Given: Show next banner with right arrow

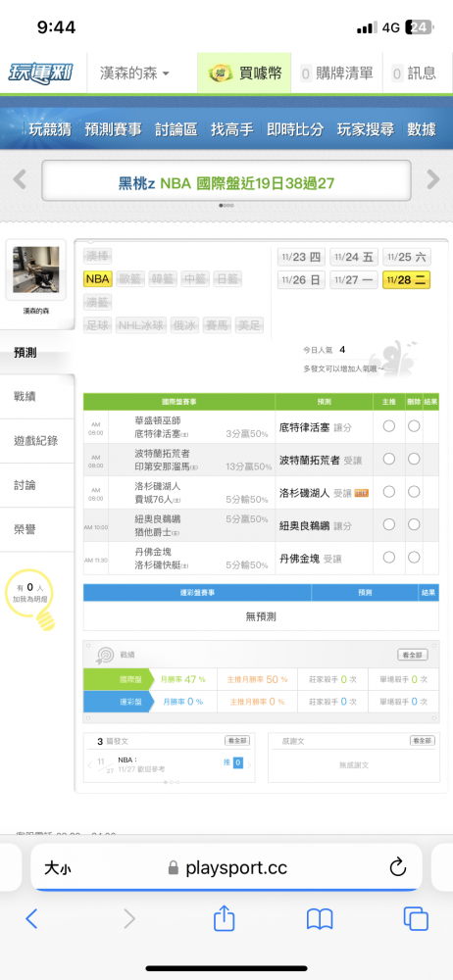Looking at the screenshot, I should coord(433,180).
